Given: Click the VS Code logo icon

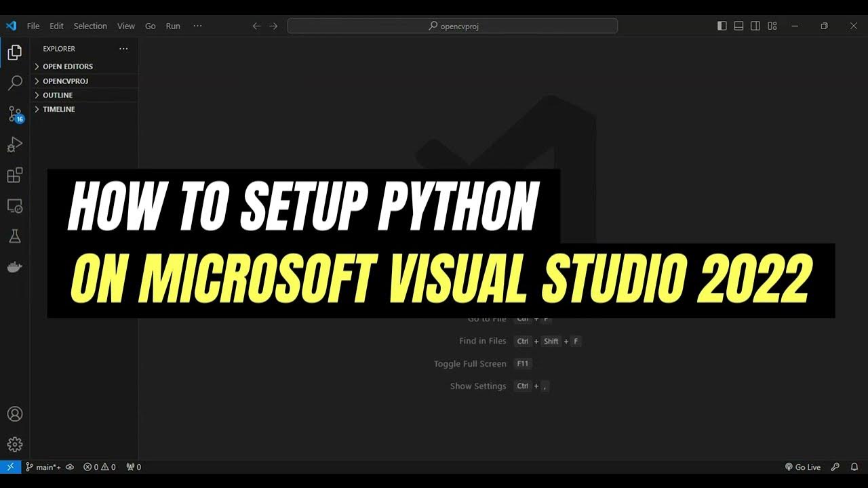Looking at the screenshot, I should (x=11, y=26).
